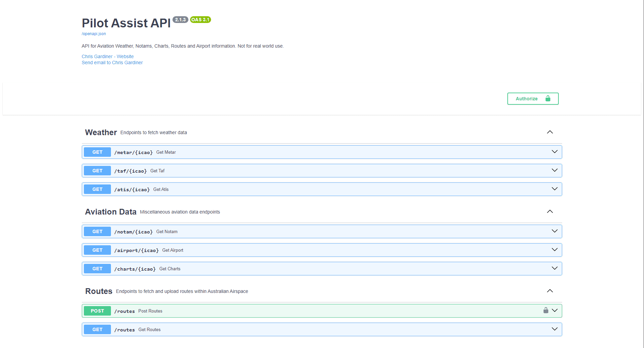Click the Pilot Assist API title
Image resolution: width=644 pixels, height=348 pixels.
126,23
